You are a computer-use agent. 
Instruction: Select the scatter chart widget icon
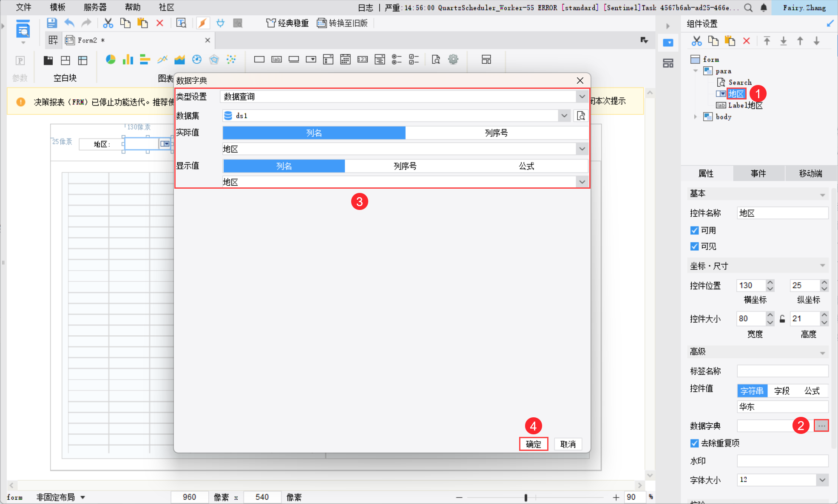point(231,59)
